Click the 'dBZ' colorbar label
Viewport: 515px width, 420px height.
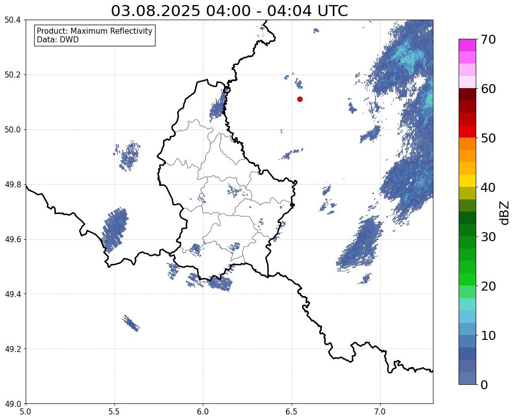(x=505, y=213)
